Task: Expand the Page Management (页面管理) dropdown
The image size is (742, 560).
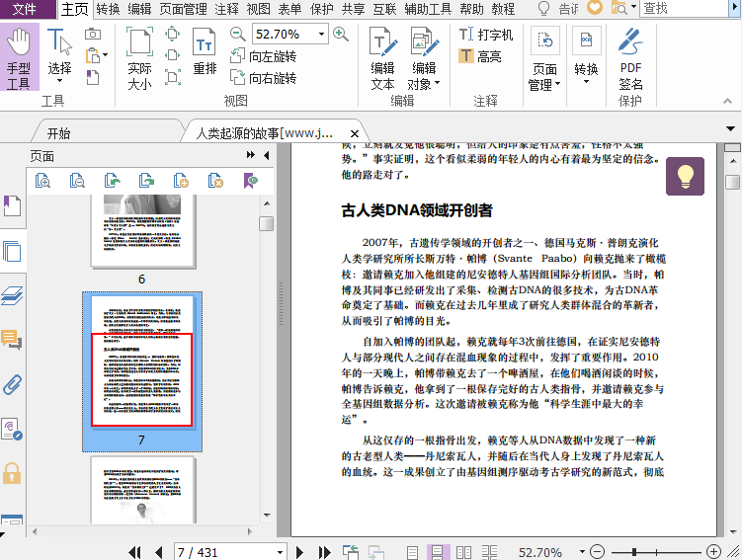Action: [544, 77]
